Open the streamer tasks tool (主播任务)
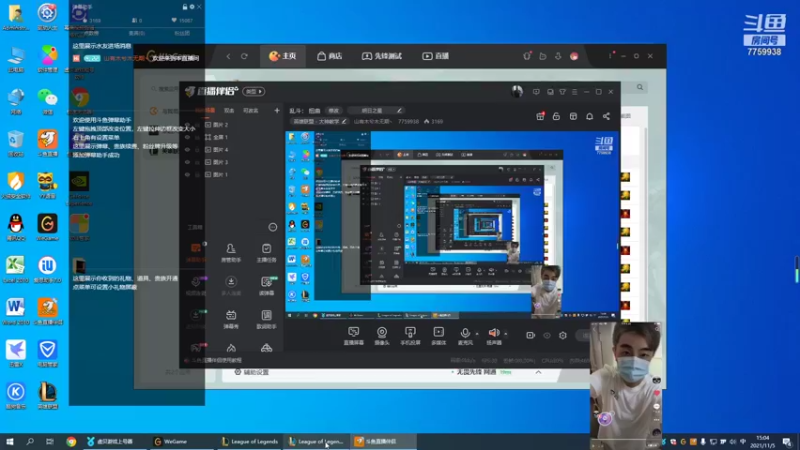The image size is (800, 450). pyautogui.click(x=266, y=252)
